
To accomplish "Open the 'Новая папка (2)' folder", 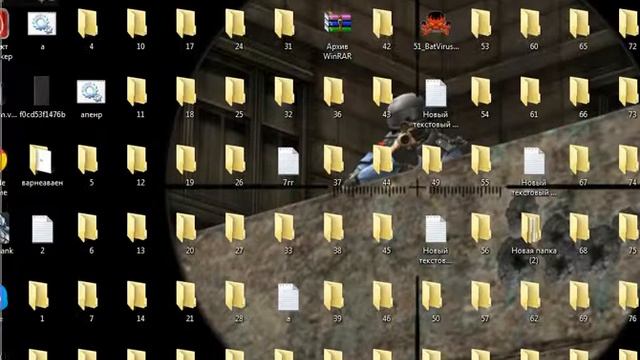I will [531, 228].
